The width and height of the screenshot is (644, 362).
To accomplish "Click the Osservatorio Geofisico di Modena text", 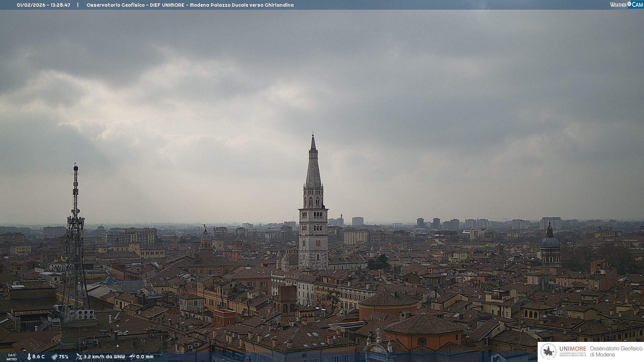I will click(616, 352).
